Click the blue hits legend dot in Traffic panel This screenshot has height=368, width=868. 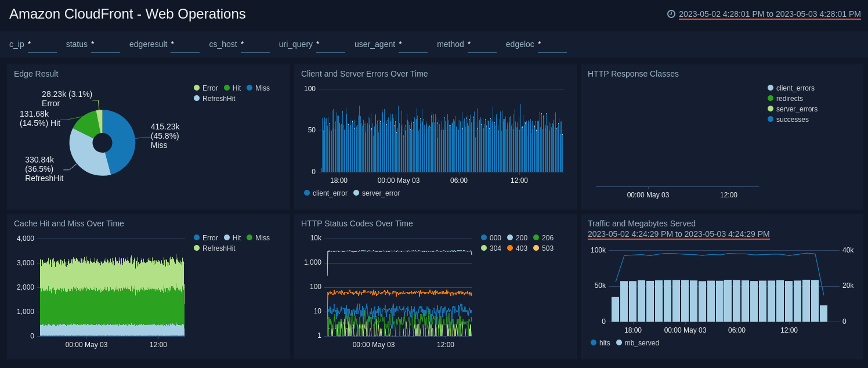tap(593, 343)
